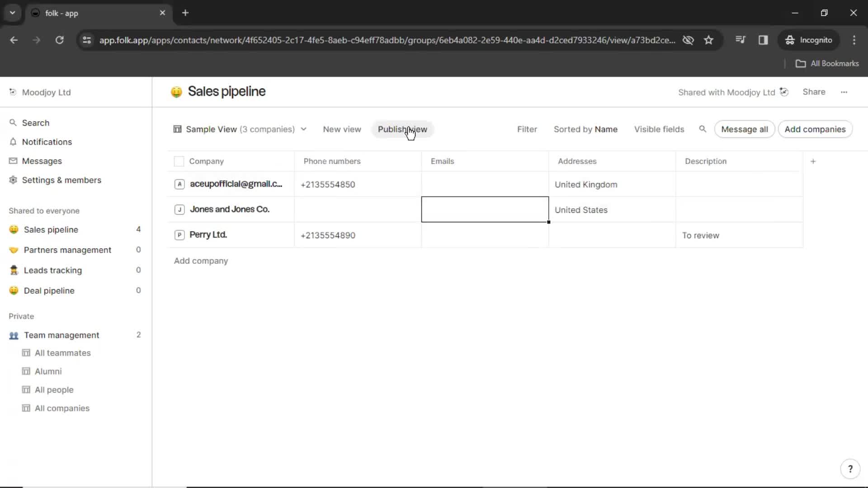Click the more options icon top right

[x=845, y=92]
